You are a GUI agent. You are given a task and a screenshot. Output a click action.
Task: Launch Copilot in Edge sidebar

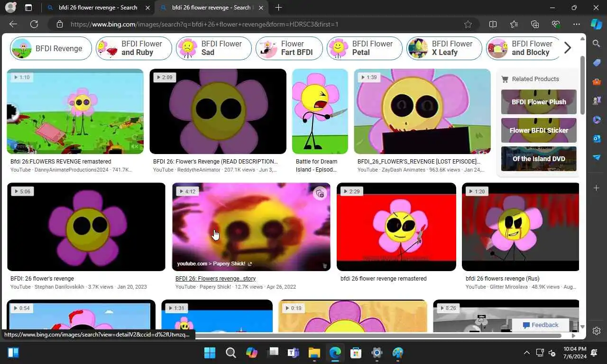pyautogui.click(x=597, y=24)
